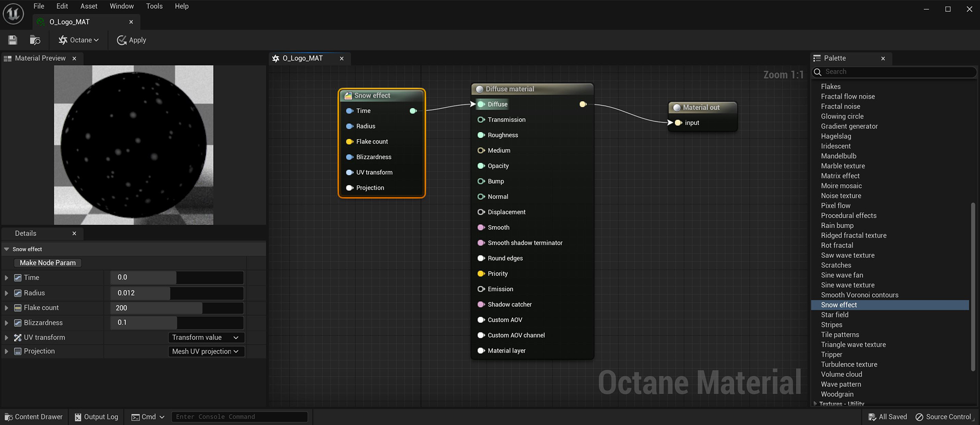Open the Mesh UV projection dropdown
The width and height of the screenshot is (980, 425).
pyautogui.click(x=206, y=352)
